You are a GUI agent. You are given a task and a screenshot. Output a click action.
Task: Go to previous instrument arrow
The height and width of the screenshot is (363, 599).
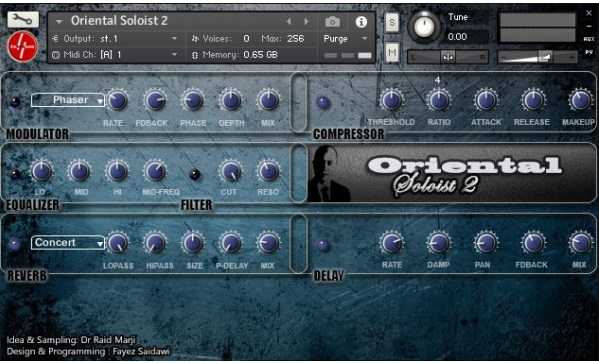click(x=289, y=21)
